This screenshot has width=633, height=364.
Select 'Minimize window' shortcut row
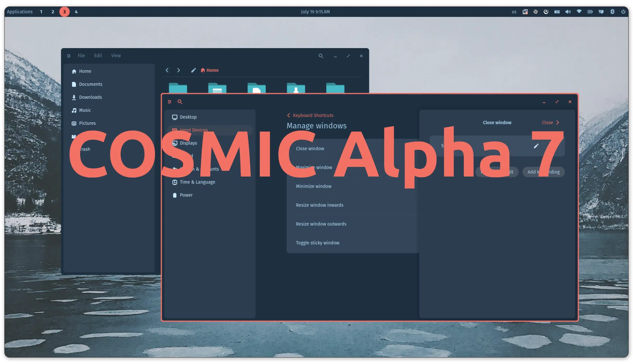[x=353, y=186]
